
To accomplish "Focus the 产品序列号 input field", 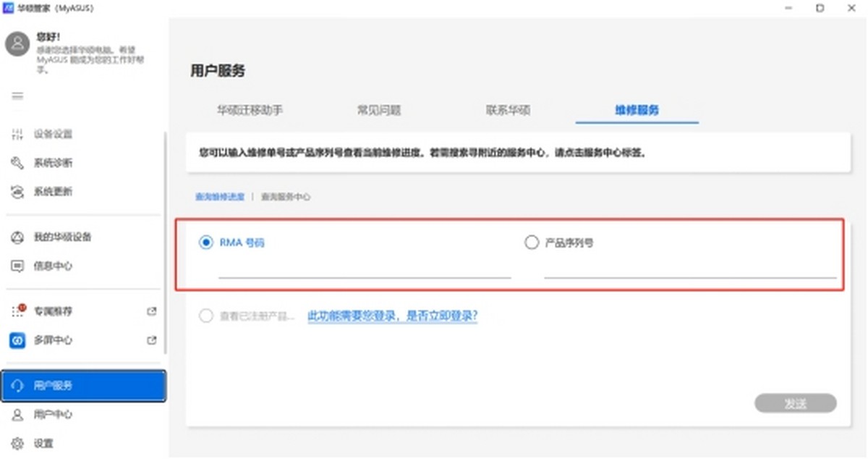I will (x=690, y=269).
